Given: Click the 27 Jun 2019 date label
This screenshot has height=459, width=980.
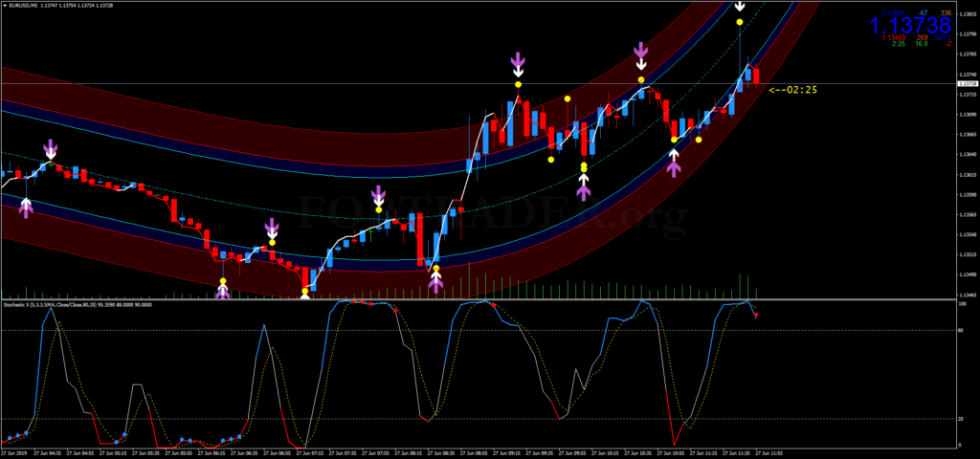Looking at the screenshot, I should 11,452.
